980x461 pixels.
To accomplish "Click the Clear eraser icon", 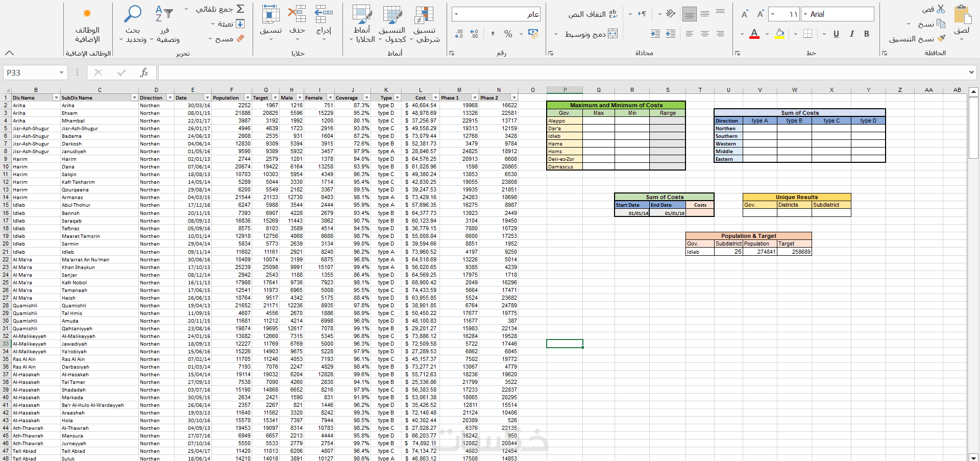I will pyautogui.click(x=240, y=39).
